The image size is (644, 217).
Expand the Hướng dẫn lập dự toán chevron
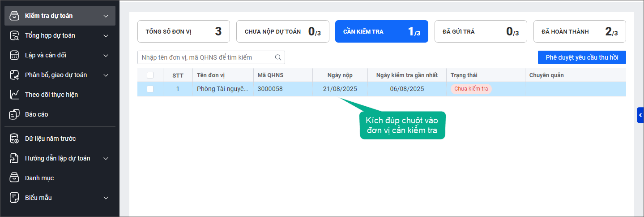(x=106, y=158)
